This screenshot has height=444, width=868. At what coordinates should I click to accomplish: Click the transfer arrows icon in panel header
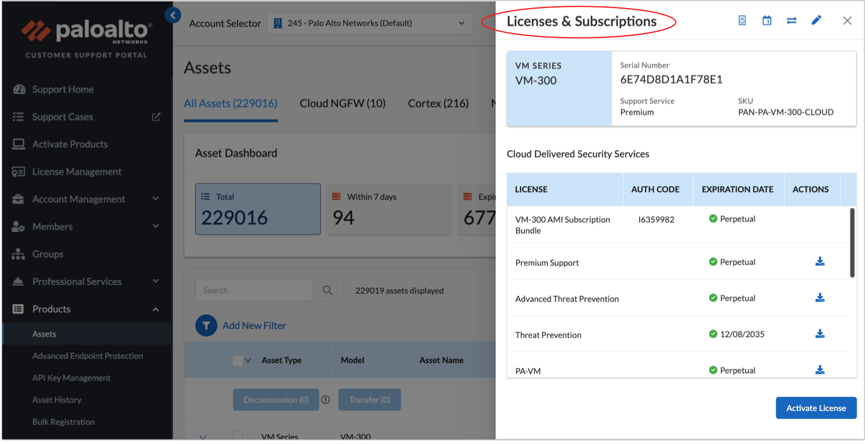[791, 21]
